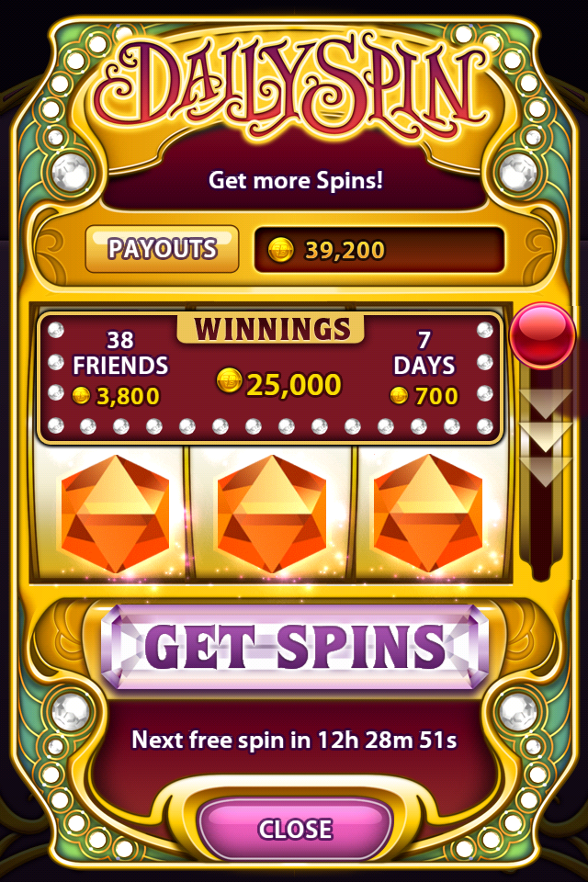Click the middle reel orange gem

[272, 514]
